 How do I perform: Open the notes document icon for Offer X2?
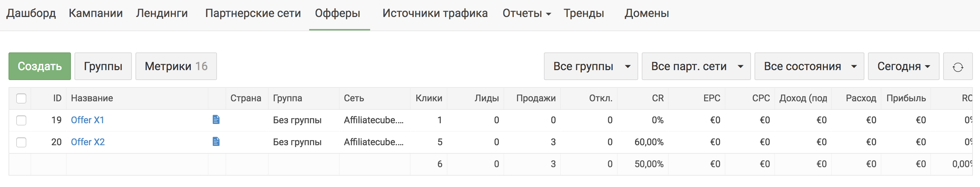(216, 142)
